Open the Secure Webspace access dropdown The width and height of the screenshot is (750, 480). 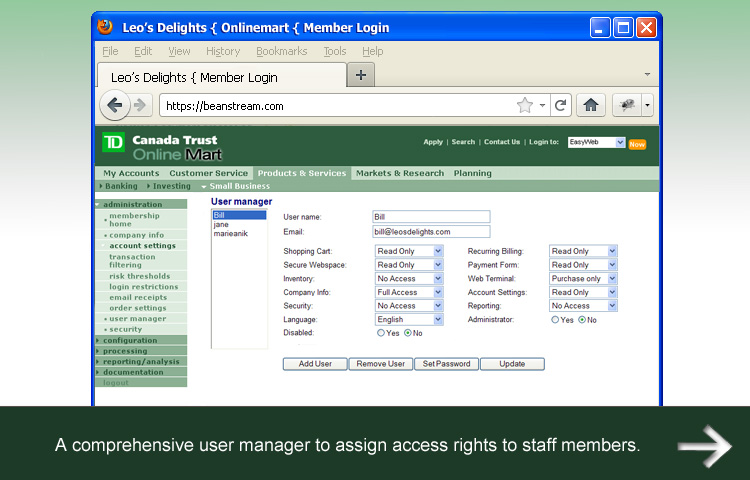(x=409, y=265)
